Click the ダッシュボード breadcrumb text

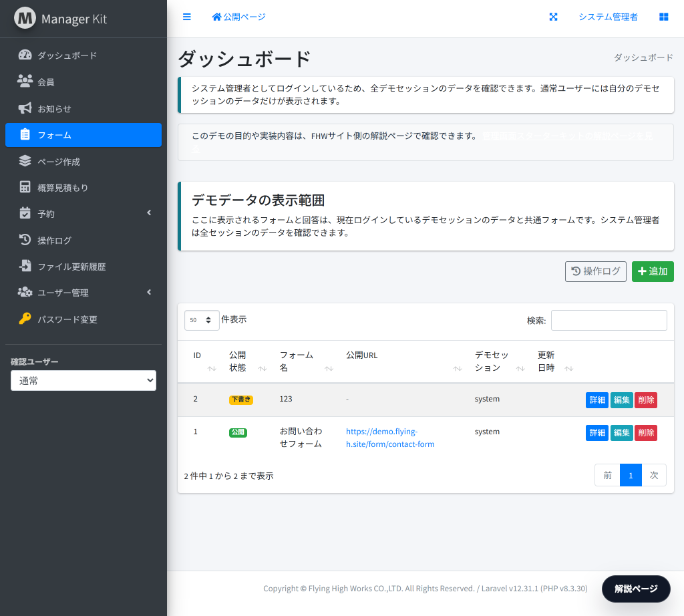click(643, 57)
